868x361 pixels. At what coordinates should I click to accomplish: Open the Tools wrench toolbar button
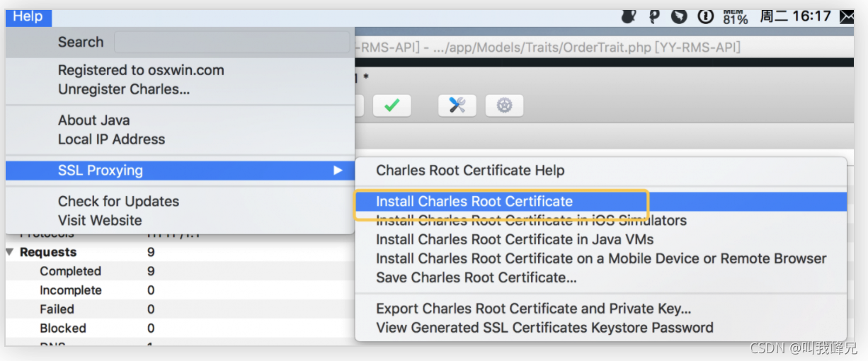coord(457,105)
